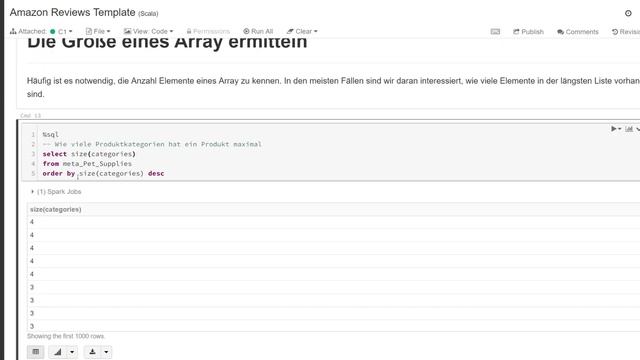Click the (Scala) language label
640x360 pixels.
[148, 13]
